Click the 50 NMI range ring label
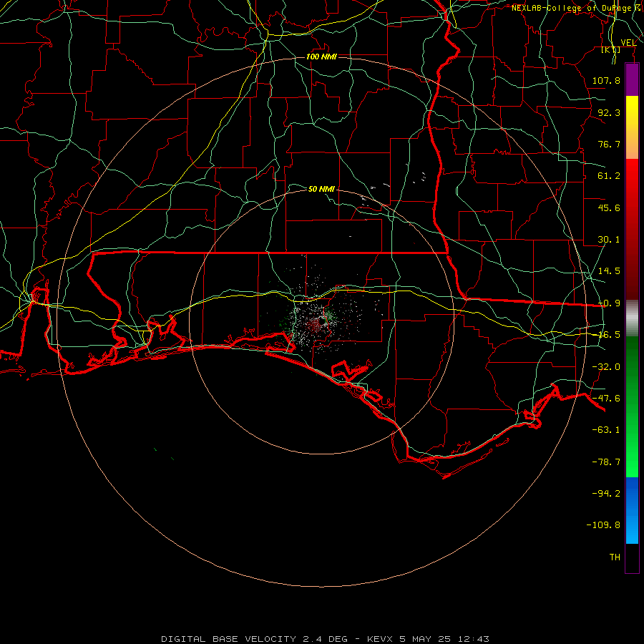This screenshot has width=644, height=644. [x=321, y=189]
